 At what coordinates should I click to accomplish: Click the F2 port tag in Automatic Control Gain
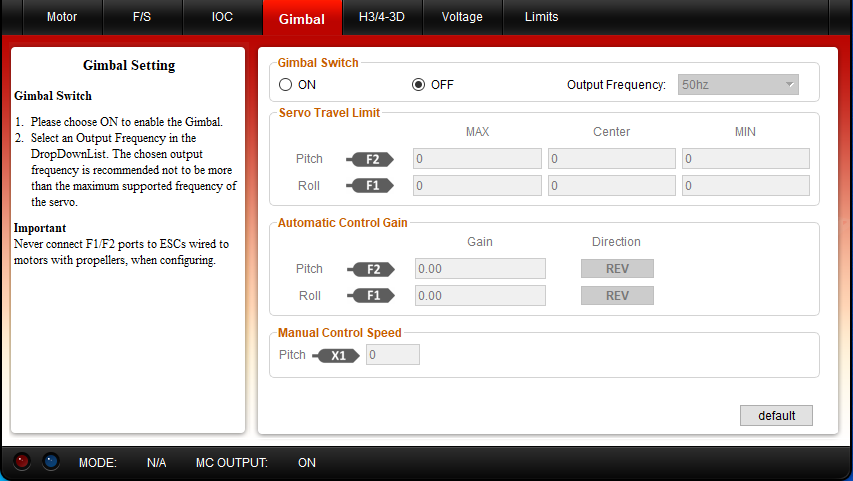(x=371, y=269)
